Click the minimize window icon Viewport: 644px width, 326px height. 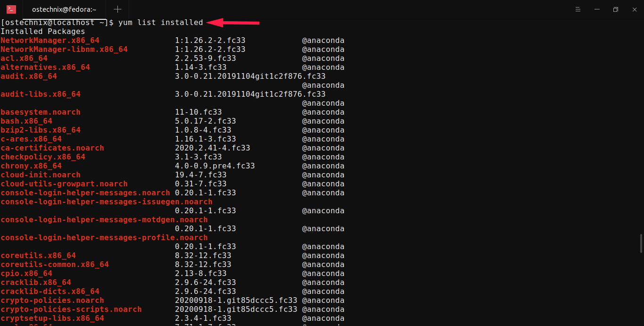coord(597,9)
